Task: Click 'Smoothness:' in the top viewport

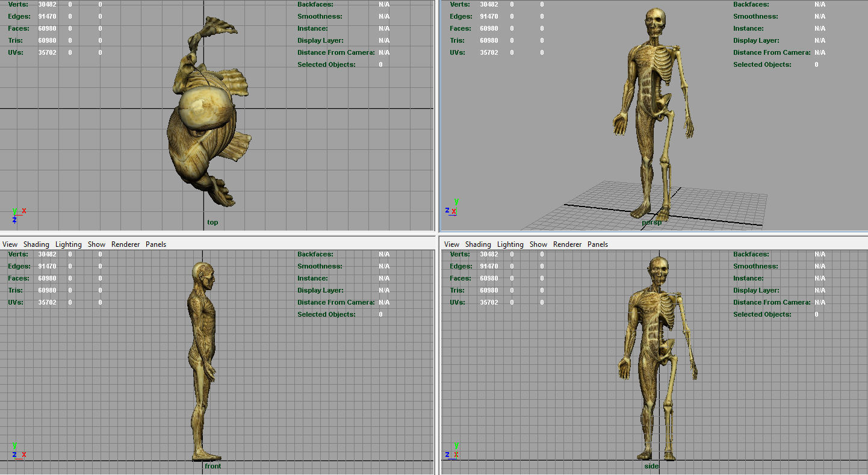Action: pos(320,16)
